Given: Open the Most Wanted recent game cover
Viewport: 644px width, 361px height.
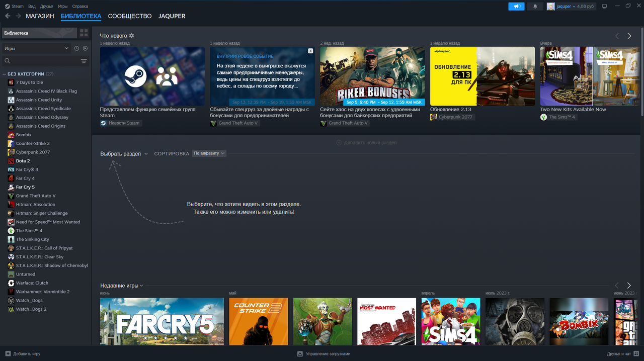Looking at the screenshot, I should click(386, 321).
